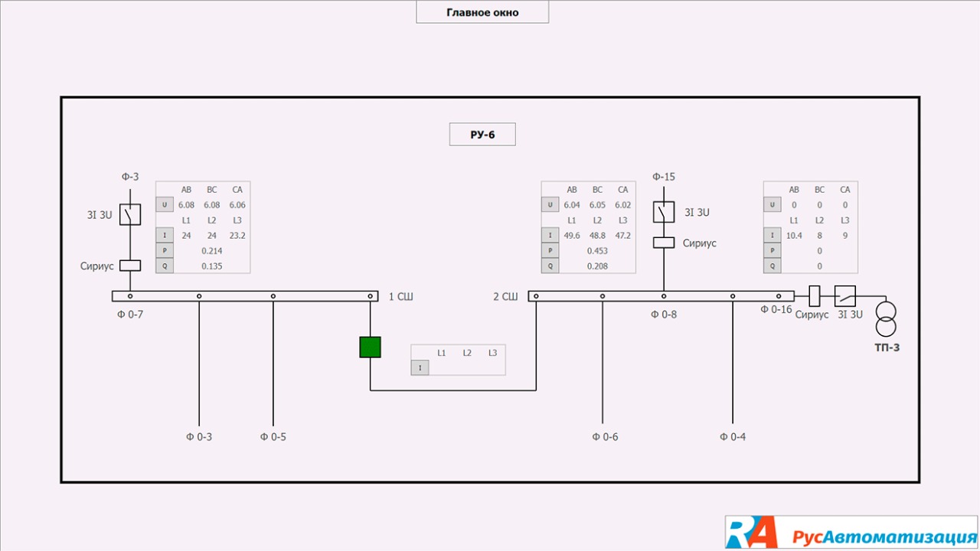Toggle the Ф-15 circuit breaker switch symbol
The height and width of the screenshot is (551, 980).
(x=663, y=212)
